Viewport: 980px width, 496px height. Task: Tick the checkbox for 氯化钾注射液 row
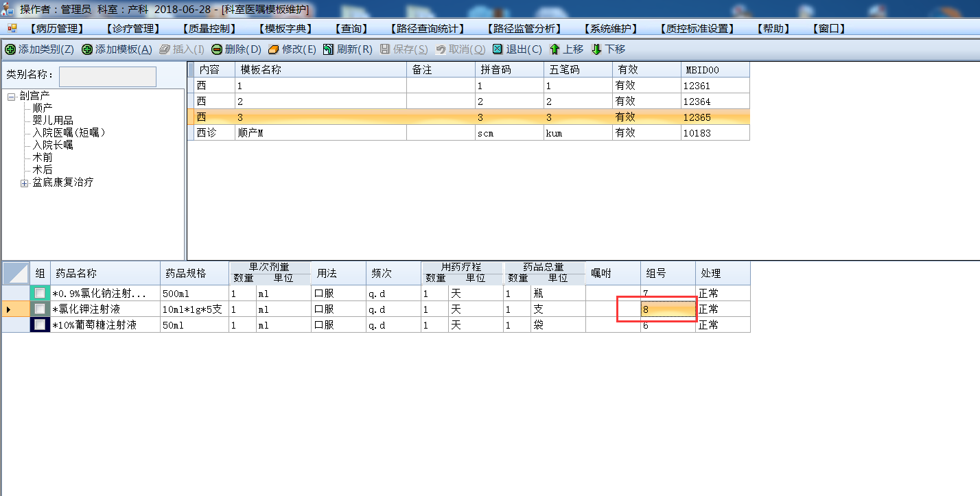[40, 309]
